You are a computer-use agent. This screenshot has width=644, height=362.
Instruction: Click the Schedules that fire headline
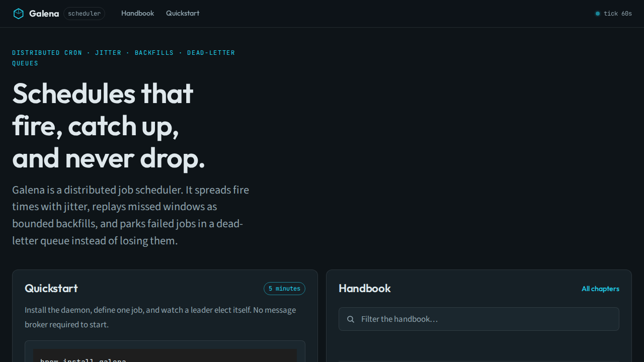coord(109,126)
